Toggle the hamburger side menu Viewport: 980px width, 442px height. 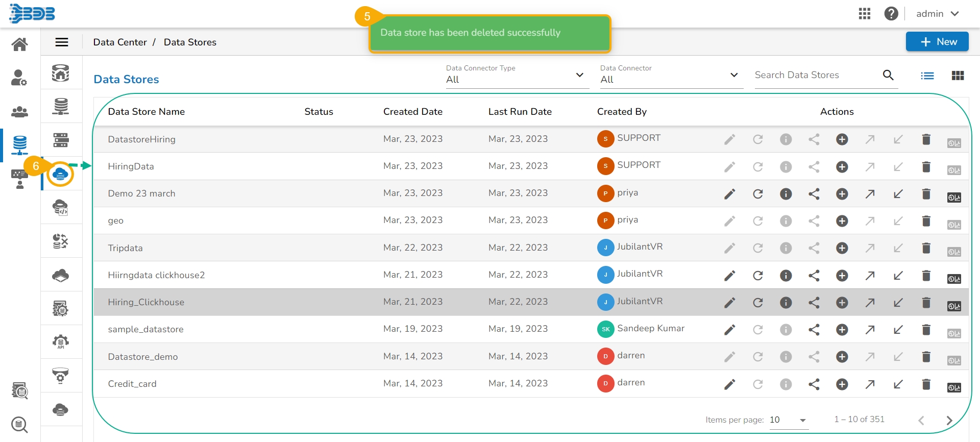62,42
